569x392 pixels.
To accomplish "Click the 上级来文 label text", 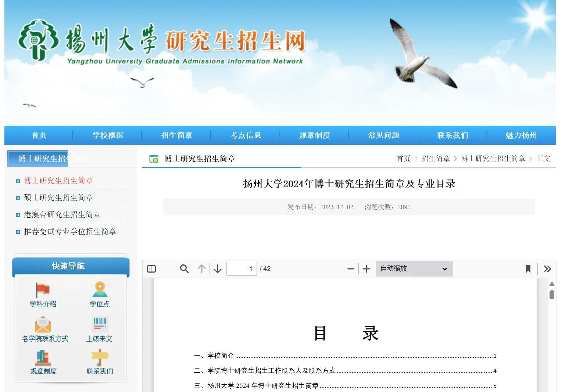I will coord(99,339).
